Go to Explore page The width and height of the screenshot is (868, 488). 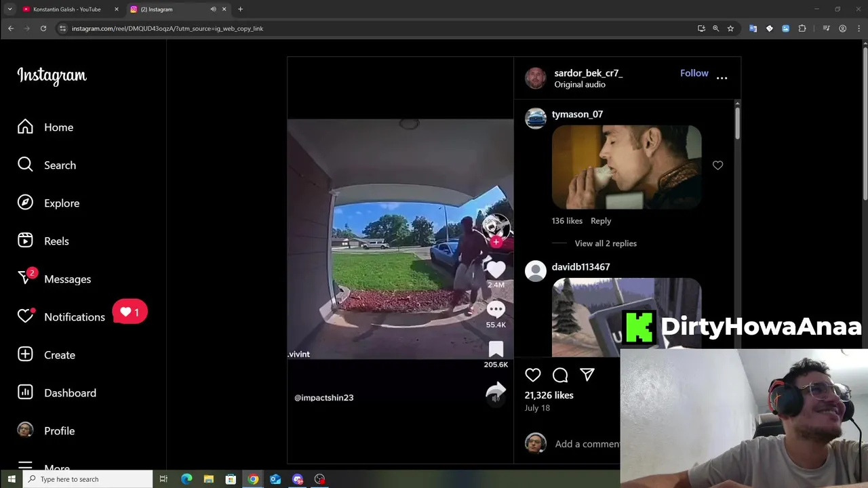pyautogui.click(x=48, y=203)
